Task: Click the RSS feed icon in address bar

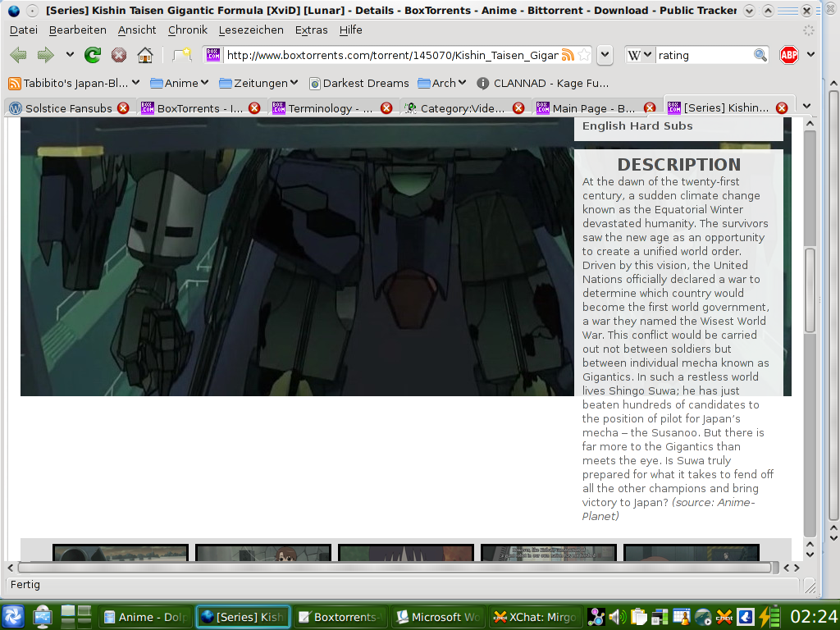Action: (x=568, y=55)
